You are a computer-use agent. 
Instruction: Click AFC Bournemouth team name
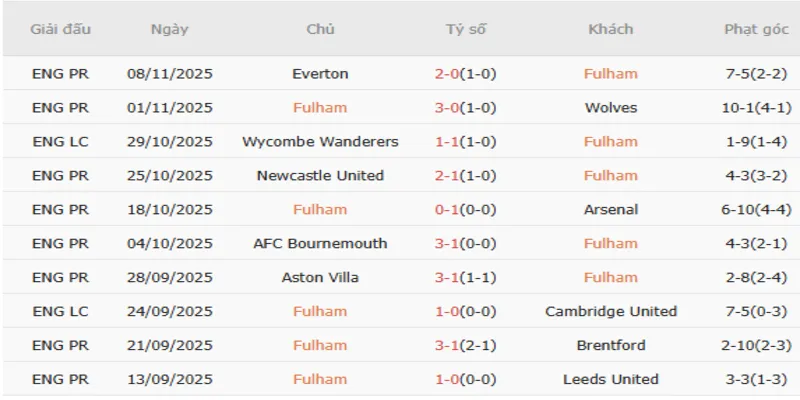point(320,244)
